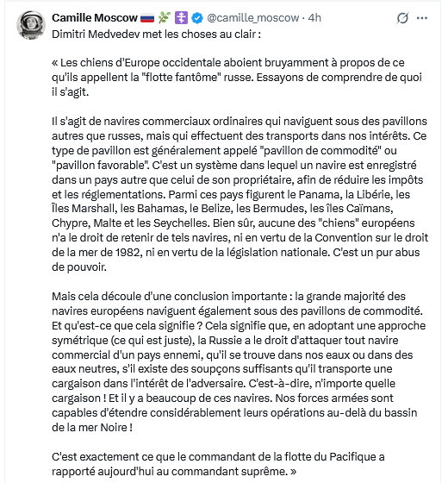Click the closing sentence 'C'est exactement ce que le commandant'
Screen dimensions: 448x483
(218, 464)
